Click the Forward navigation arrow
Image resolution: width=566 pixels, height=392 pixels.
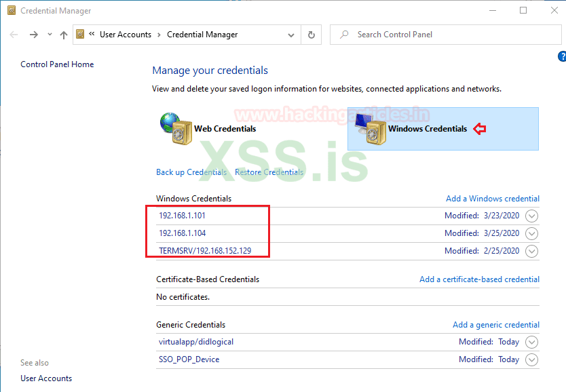click(x=33, y=35)
